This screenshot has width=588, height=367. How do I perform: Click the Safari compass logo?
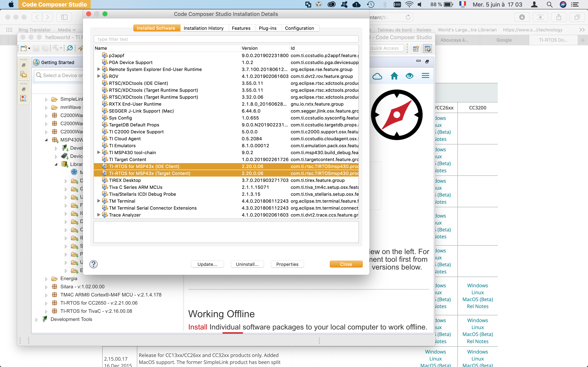pos(396,115)
